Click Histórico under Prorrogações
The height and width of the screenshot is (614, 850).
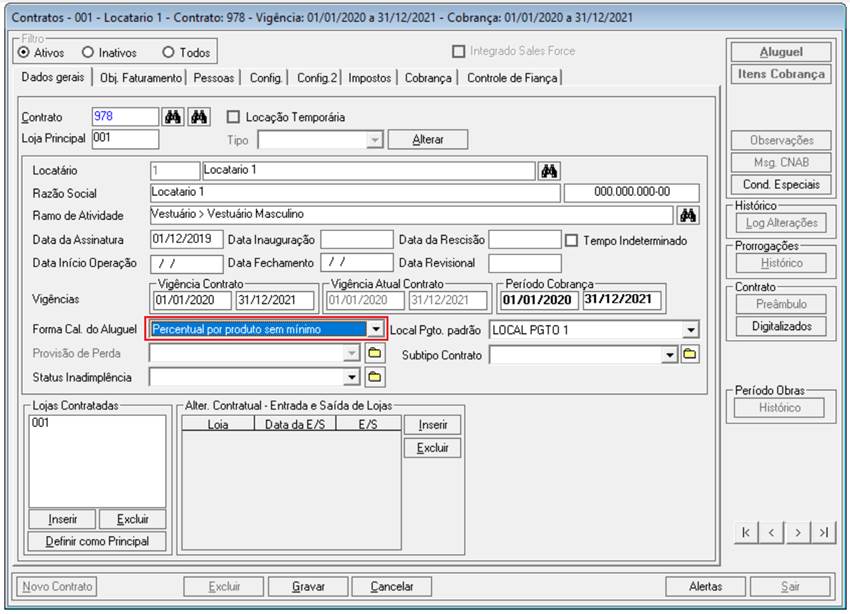point(781,263)
